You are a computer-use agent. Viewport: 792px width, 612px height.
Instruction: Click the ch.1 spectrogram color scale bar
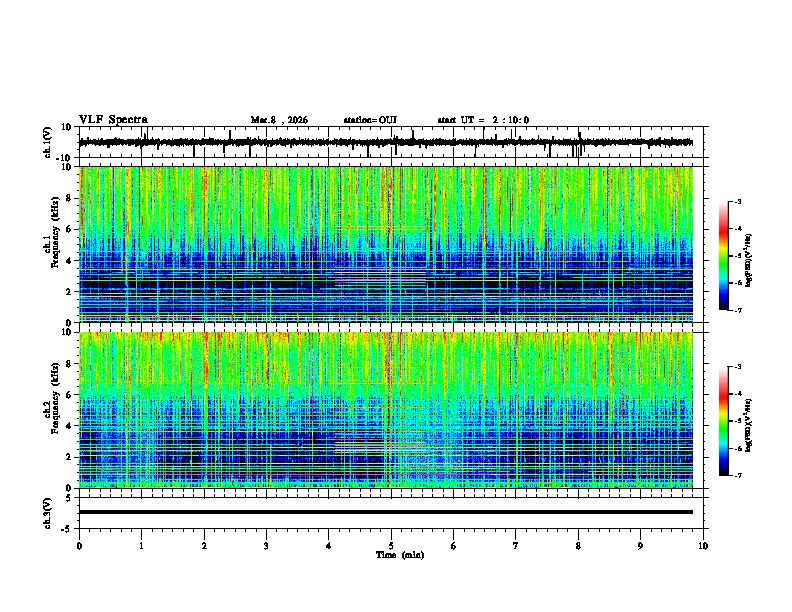[x=724, y=256]
